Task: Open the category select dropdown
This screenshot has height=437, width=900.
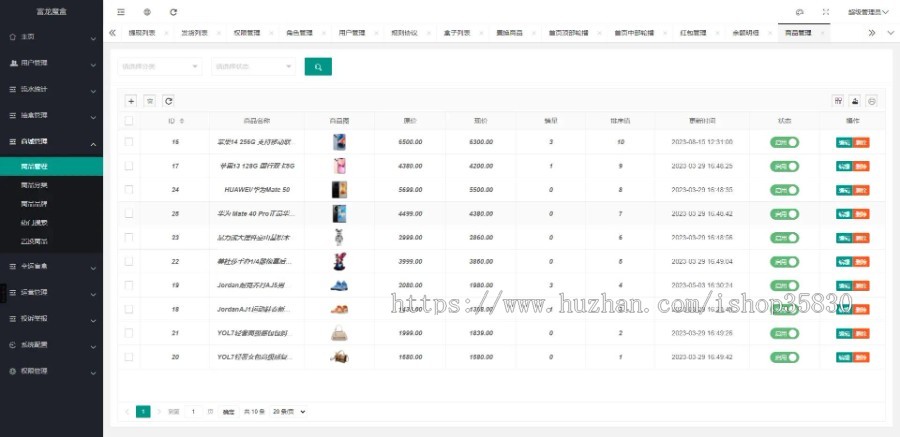Action: [160, 67]
